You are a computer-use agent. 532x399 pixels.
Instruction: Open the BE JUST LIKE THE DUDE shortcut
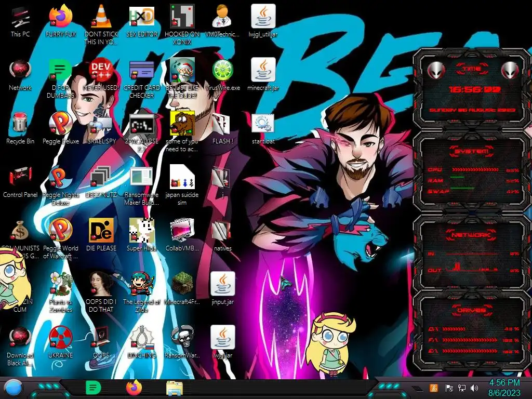pyautogui.click(x=182, y=79)
